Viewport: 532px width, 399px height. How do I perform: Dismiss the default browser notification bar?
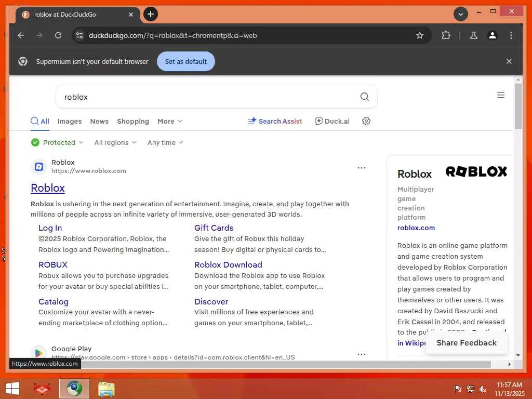coord(509,61)
